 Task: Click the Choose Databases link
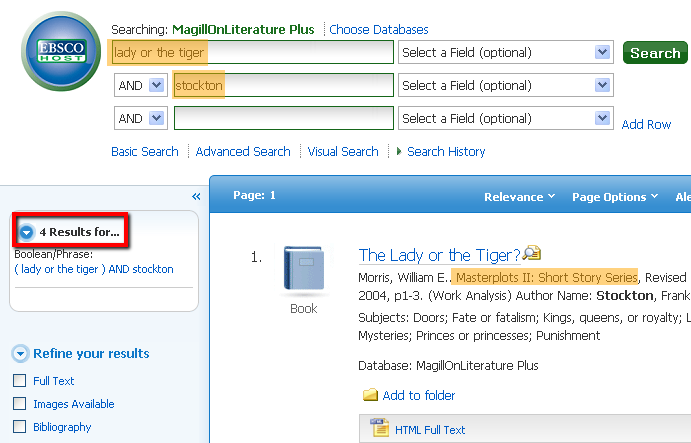pyautogui.click(x=379, y=30)
